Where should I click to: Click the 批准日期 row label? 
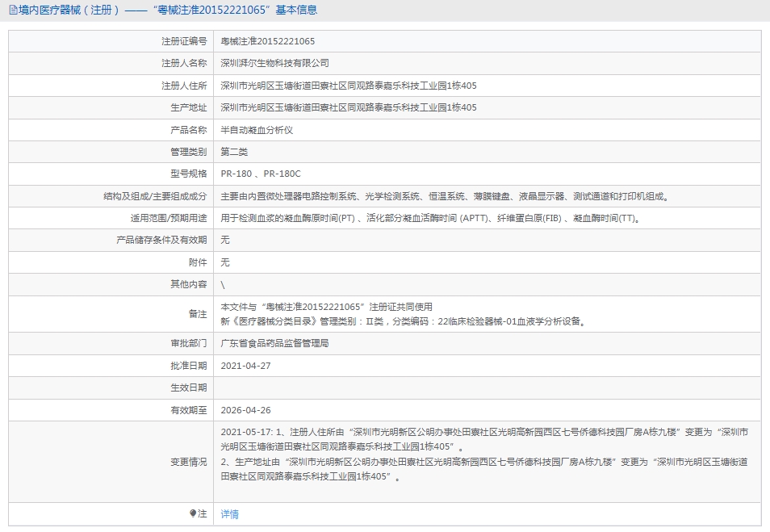tap(189, 366)
